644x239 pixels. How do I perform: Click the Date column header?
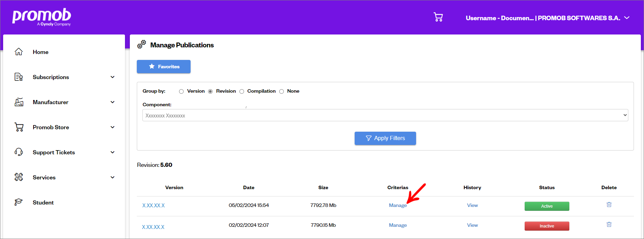249,187
